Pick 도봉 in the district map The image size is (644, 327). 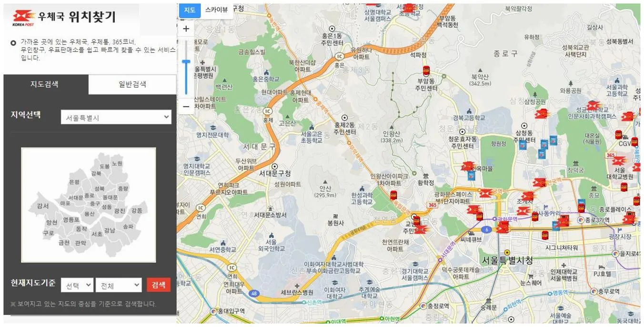tap(105, 166)
